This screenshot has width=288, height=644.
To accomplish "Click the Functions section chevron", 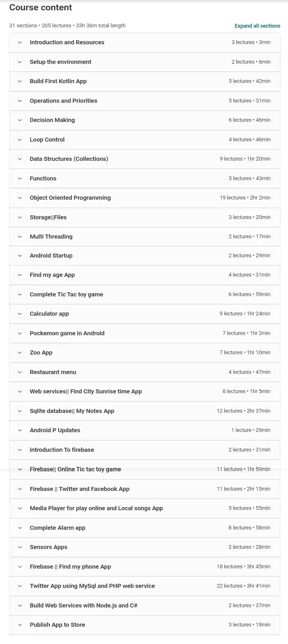I will coord(20,179).
